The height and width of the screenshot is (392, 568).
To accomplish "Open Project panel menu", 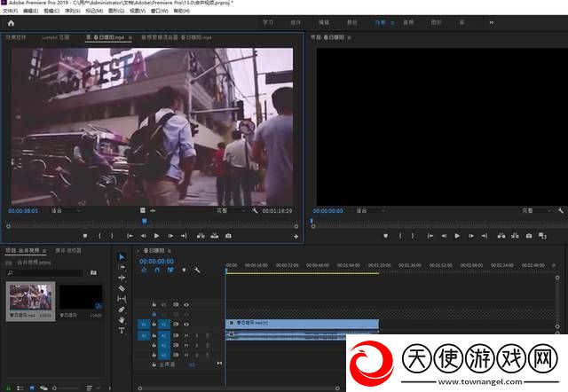I will [44, 250].
